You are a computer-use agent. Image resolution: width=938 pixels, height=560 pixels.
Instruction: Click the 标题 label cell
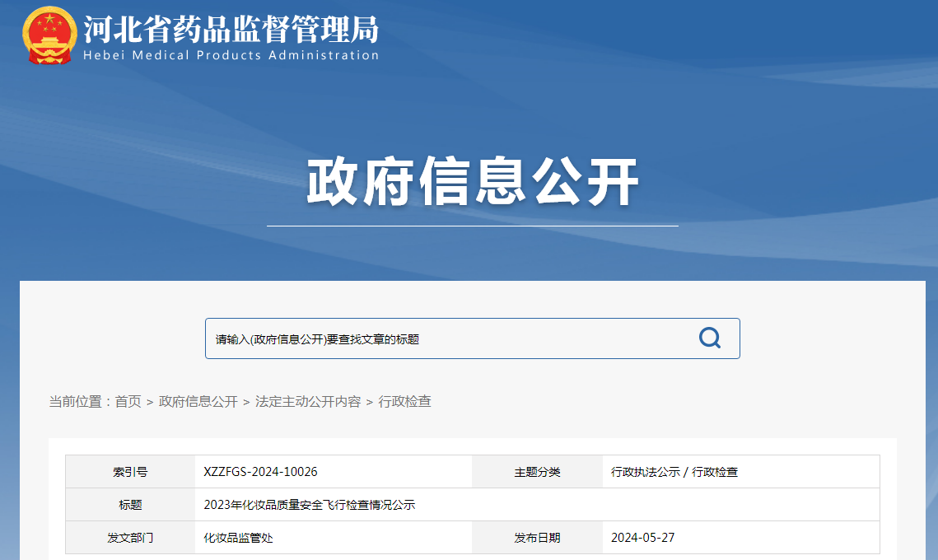(x=130, y=505)
